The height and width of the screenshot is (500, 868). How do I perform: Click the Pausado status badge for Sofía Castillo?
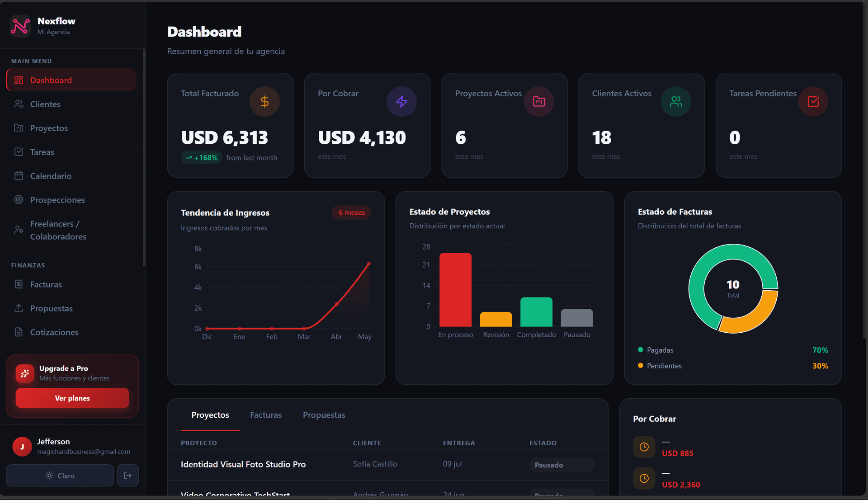tap(562, 465)
